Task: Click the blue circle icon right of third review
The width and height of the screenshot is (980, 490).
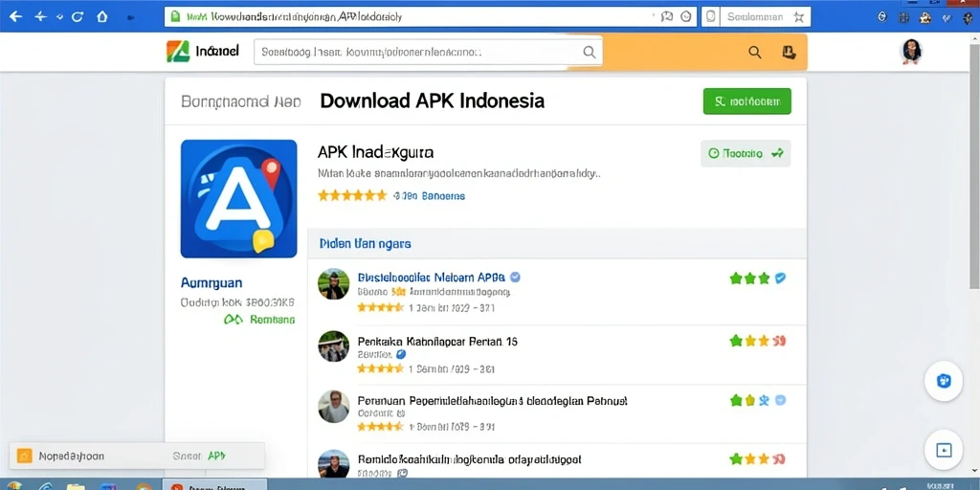Action: click(x=780, y=400)
